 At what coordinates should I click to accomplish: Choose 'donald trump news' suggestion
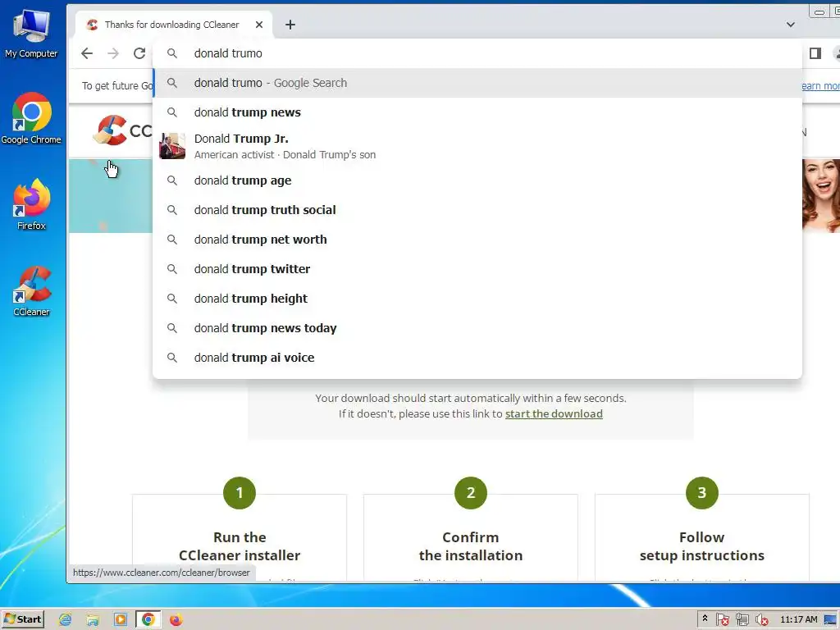[x=477, y=112]
